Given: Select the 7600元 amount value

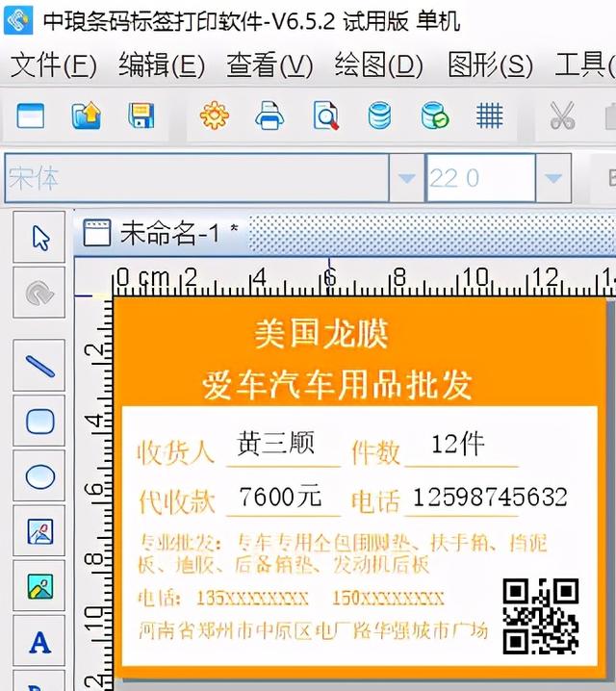Looking at the screenshot, I should [280, 497].
